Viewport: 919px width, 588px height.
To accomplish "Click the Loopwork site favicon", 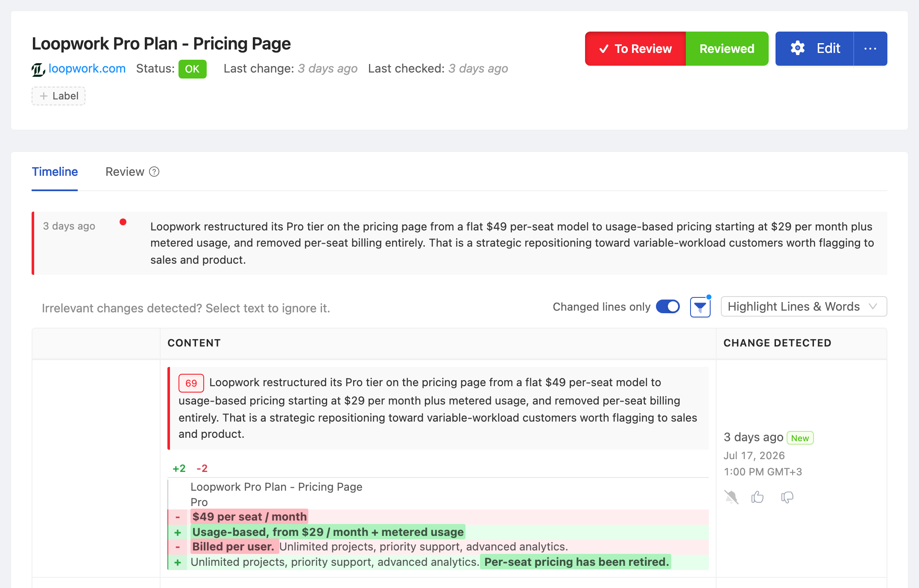I will pyautogui.click(x=38, y=69).
